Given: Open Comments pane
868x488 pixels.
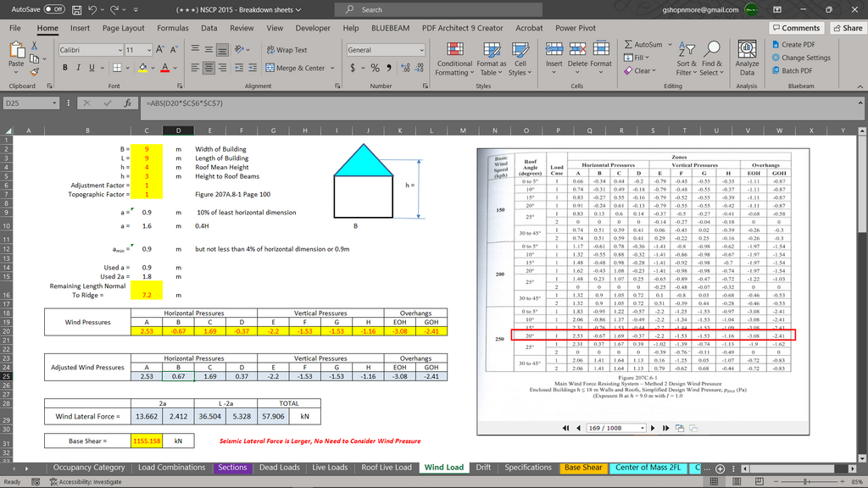Looking at the screenshot, I should tap(796, 28).
